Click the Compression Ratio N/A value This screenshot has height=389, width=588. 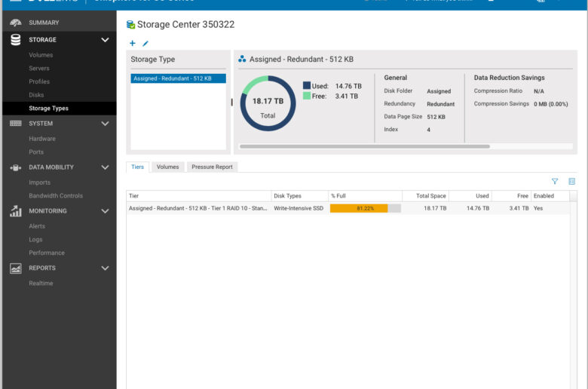[539, 91]
